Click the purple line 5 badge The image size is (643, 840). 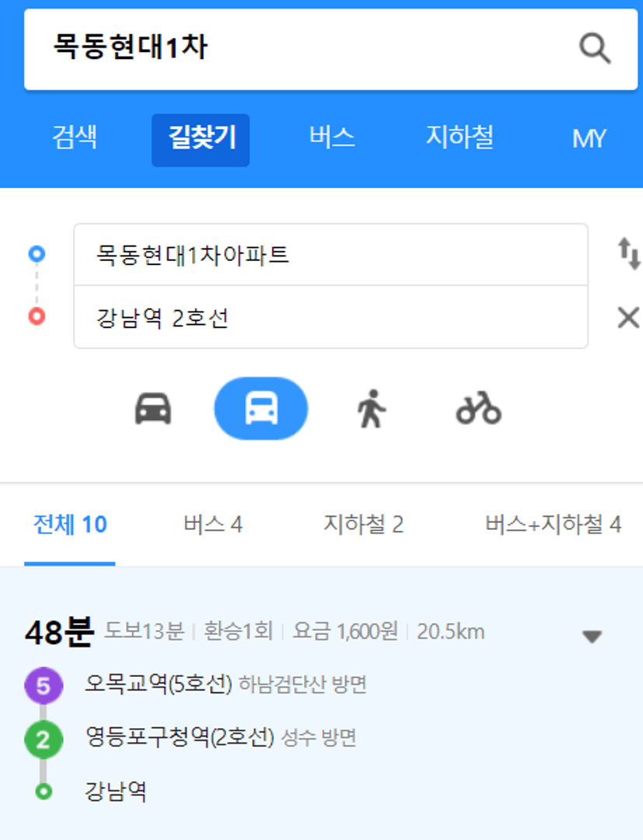(x=44, y=685)
